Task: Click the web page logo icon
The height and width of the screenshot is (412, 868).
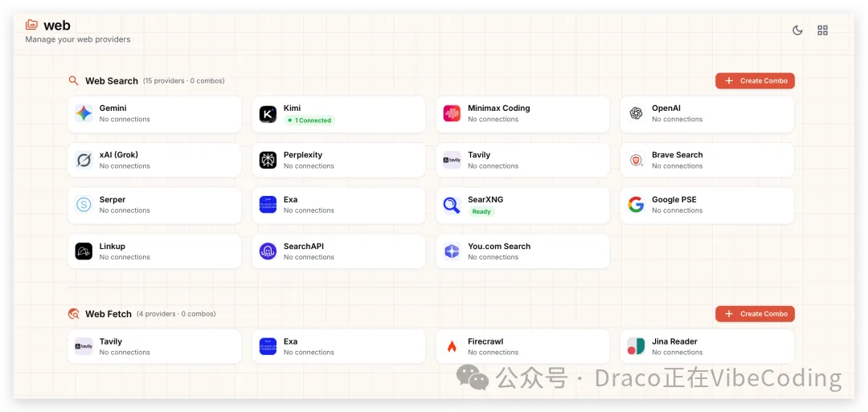Action: tap(31, 25)
